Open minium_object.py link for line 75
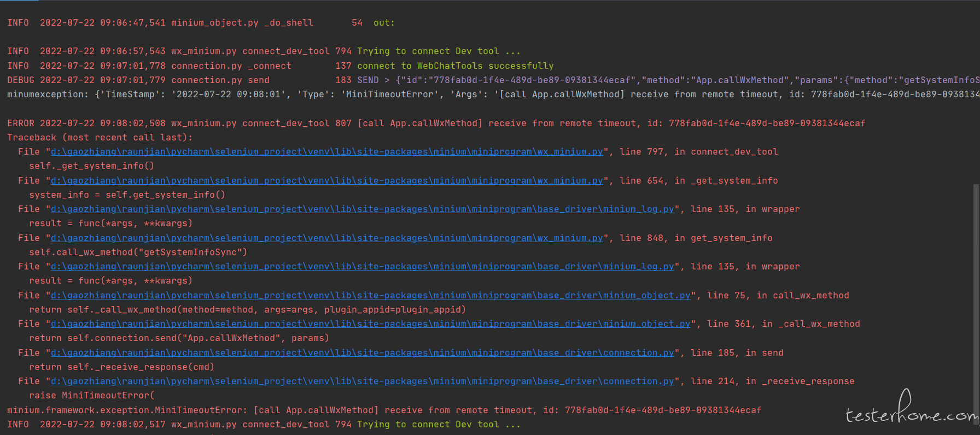The width and height of the screenshot is (980, 435). (371, 296)
